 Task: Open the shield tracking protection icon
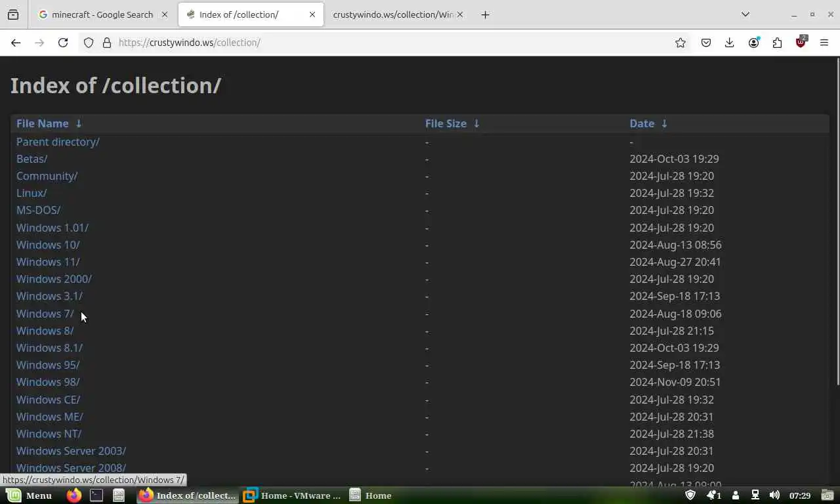89,43
